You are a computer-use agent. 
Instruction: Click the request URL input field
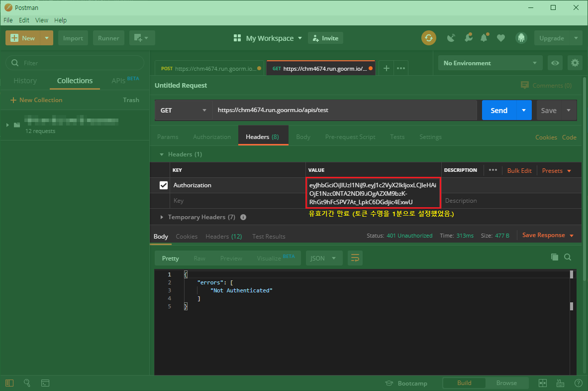tap(345, 110)
